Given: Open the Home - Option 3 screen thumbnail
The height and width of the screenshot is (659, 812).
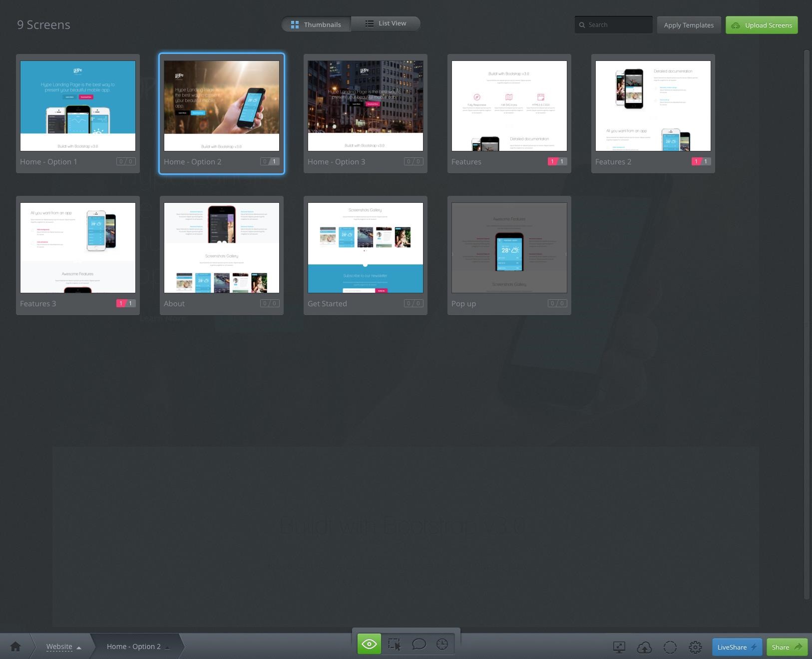Looking at the screenshot, I should point(365,105).
